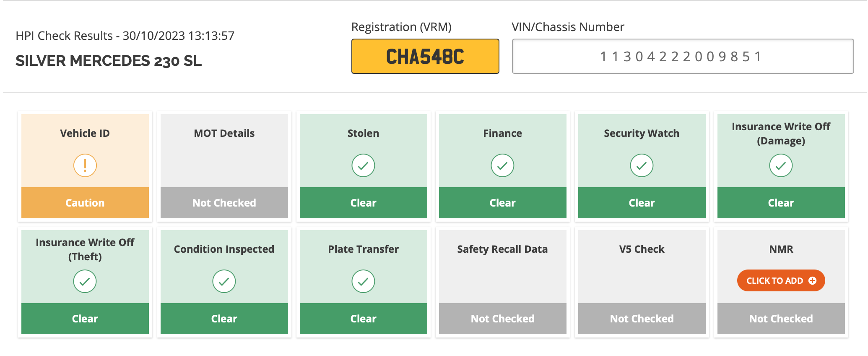
Task: Open the V5 Check tile
Action: (x=642, y=282)
